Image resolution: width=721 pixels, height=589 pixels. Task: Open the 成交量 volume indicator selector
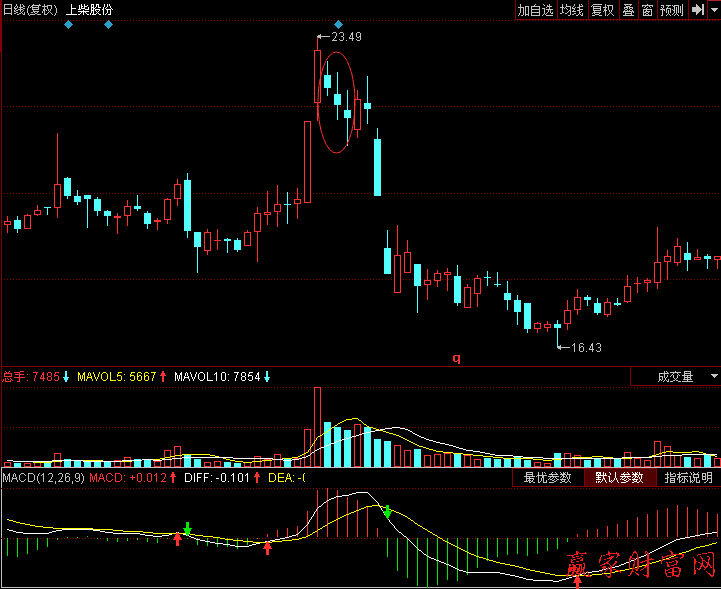(x=673, y=377)
